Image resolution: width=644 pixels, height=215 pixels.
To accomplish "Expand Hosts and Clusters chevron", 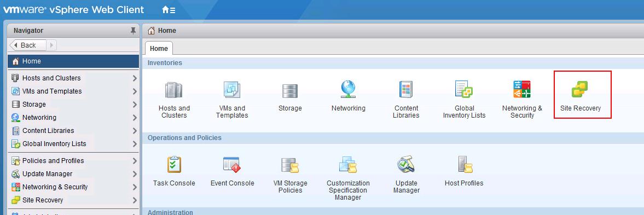I will tap(134, 78).
